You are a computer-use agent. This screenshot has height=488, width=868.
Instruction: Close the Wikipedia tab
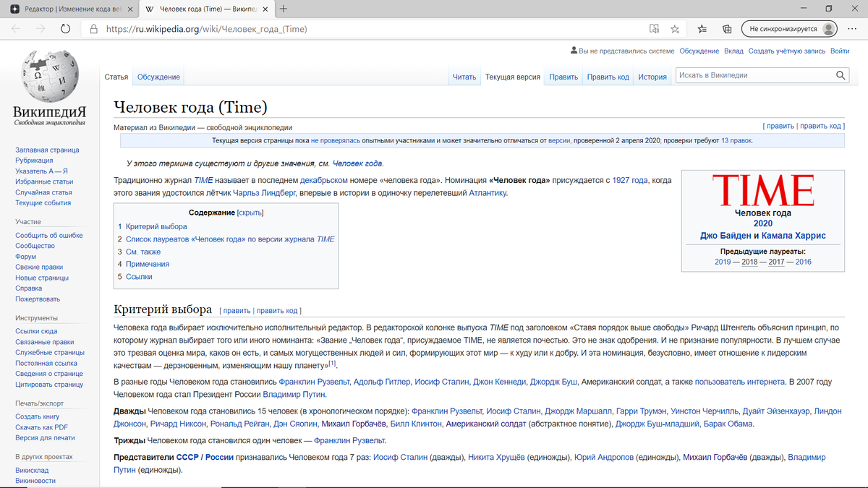264,9
